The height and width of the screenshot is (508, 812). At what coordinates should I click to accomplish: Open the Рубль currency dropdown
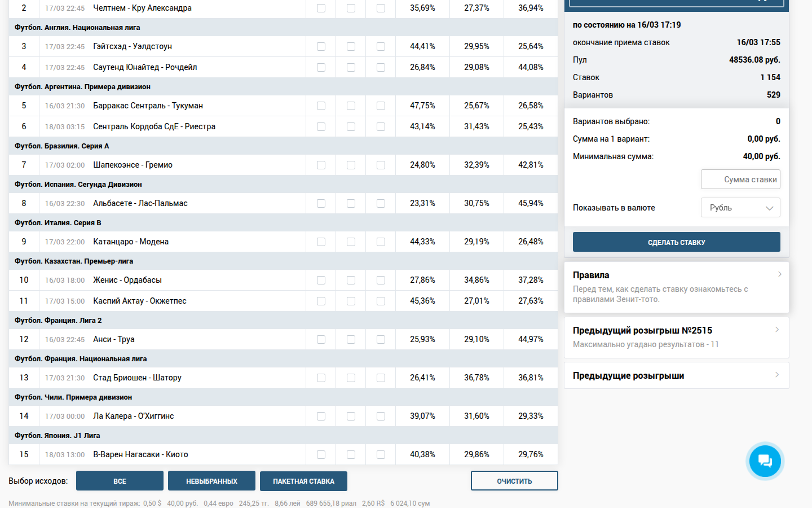(x=740, y=208)
